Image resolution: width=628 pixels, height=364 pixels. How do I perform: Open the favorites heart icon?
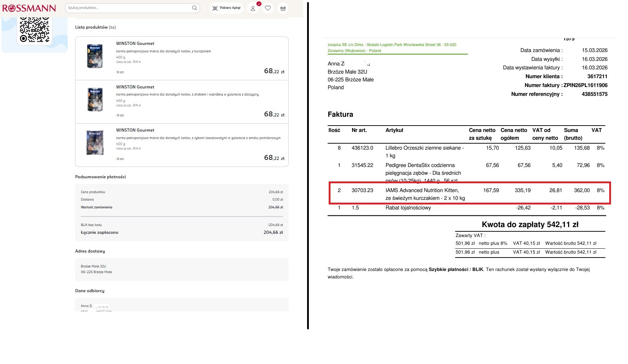[268, 8]
